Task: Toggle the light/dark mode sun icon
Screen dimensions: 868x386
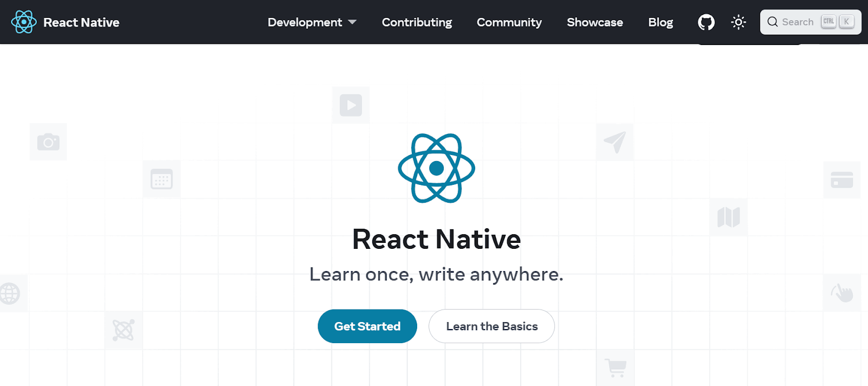Action: [x=738, y=22]
